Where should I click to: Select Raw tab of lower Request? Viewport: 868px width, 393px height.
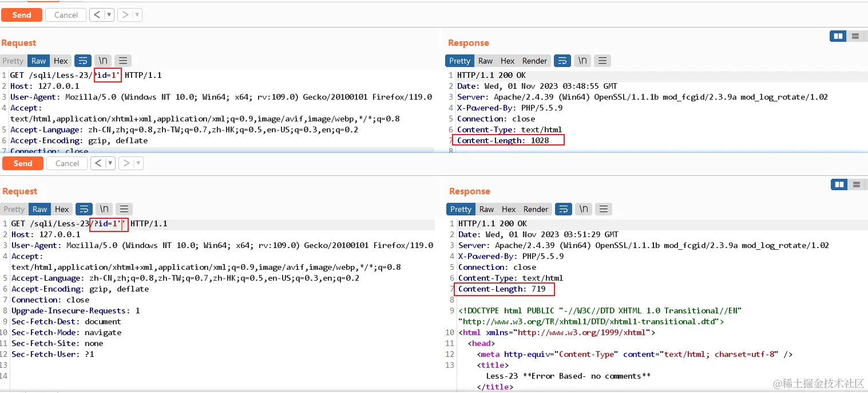click(40, 209)
